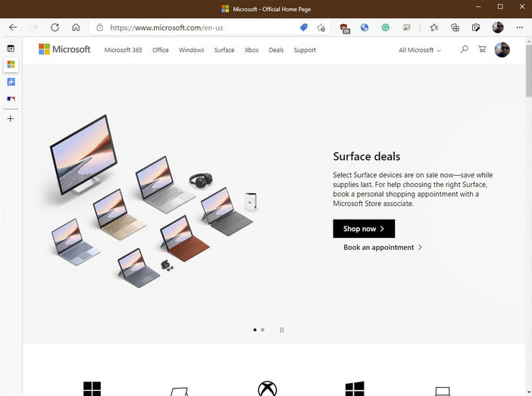Select the second carousel slide dot
Screen dimensions: 532x396
pos(263,329)
